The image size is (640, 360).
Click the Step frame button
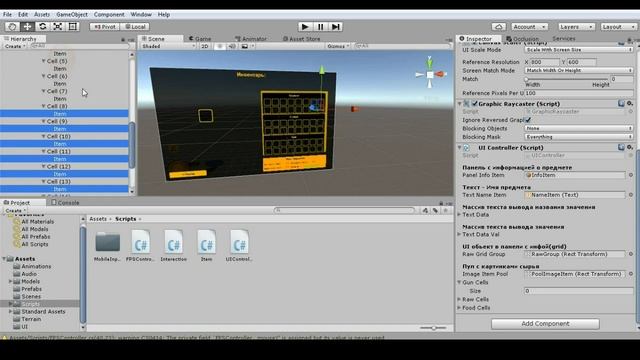click(x=336, y=27)
